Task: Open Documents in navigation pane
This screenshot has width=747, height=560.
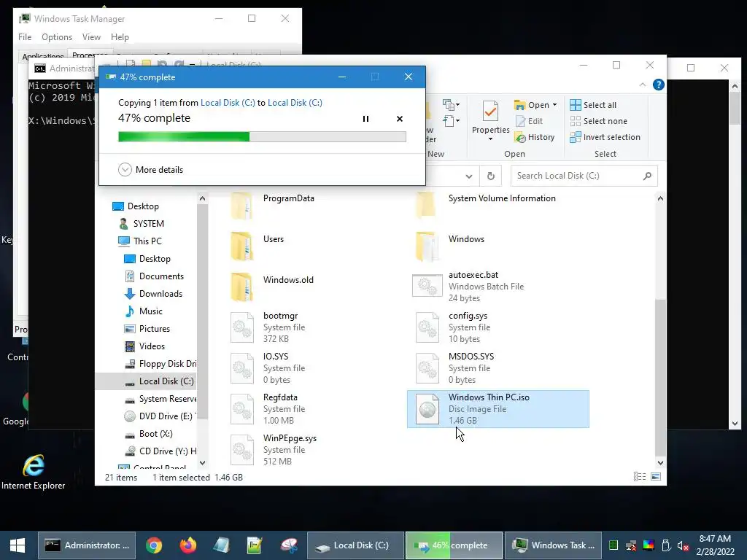Action: point(154,276)
